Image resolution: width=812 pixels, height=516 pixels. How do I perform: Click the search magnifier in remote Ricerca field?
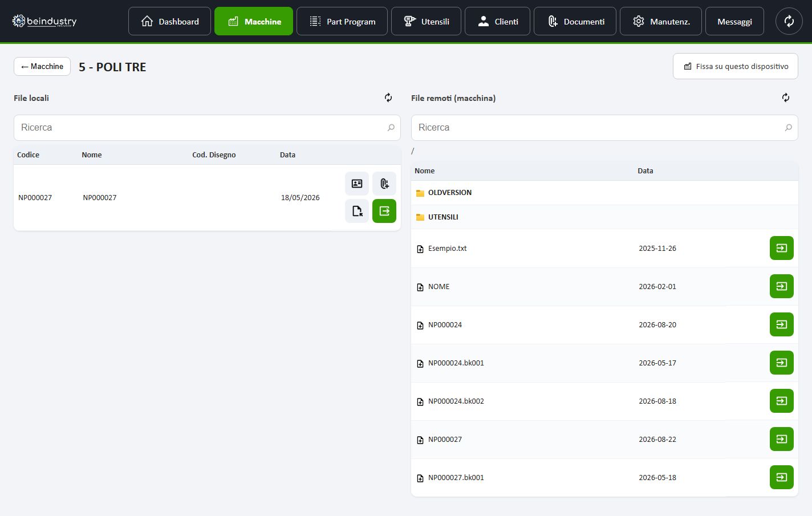click(x=788, y=128)
